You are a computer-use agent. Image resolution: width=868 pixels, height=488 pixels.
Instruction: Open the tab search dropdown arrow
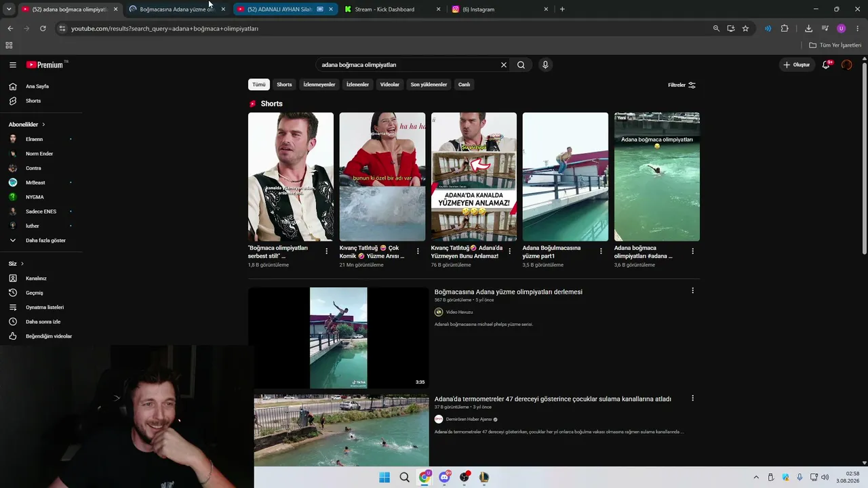9,9
